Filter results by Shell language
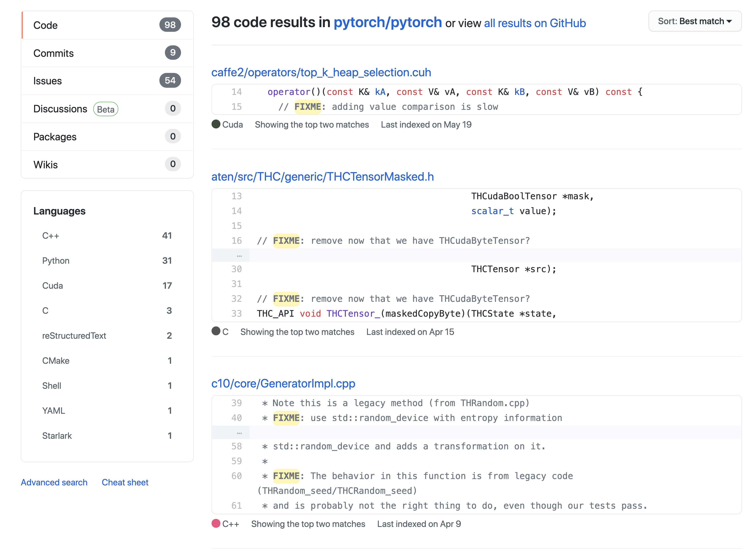 click(x=107, y=386)
